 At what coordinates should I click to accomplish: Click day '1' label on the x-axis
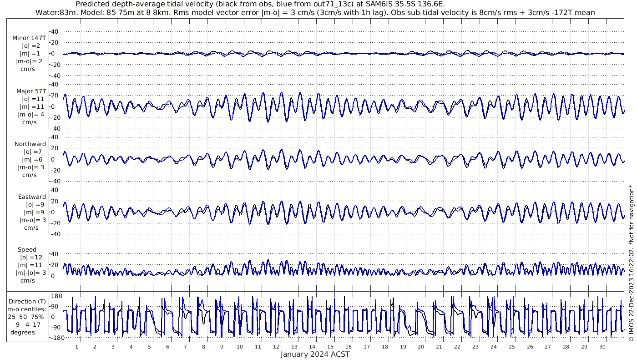[x=77, y=347]
